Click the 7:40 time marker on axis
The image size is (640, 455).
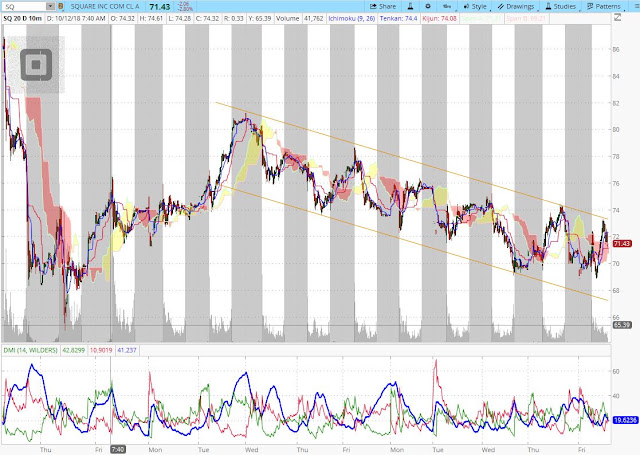click(x=118, y=450)
